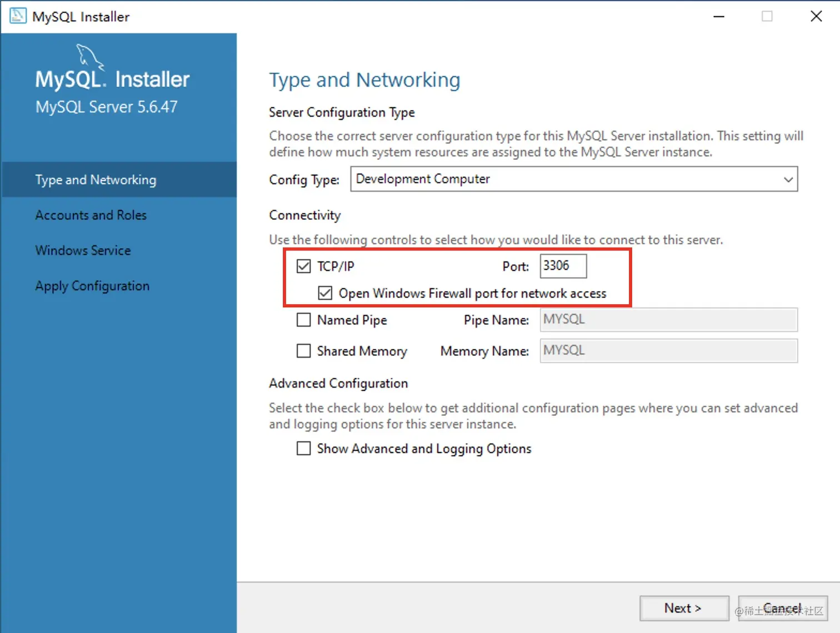This screenshot has width=840, height=633.
Task: Click the 'Server Configuration Type' label
Action: click(342, 112)
